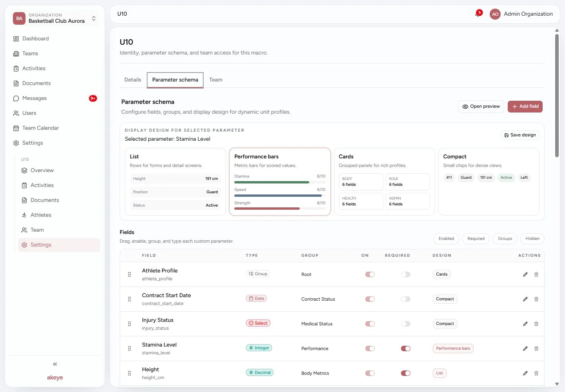Click the drag handle for Stamina Level row
Viewport: 565px width, 392px height.
coord(129,348)
